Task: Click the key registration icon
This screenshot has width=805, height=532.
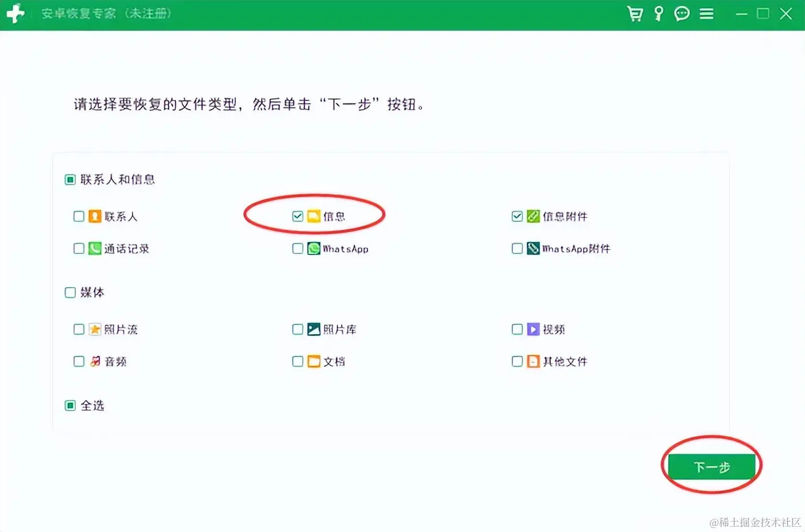Action: coord(659,14)
